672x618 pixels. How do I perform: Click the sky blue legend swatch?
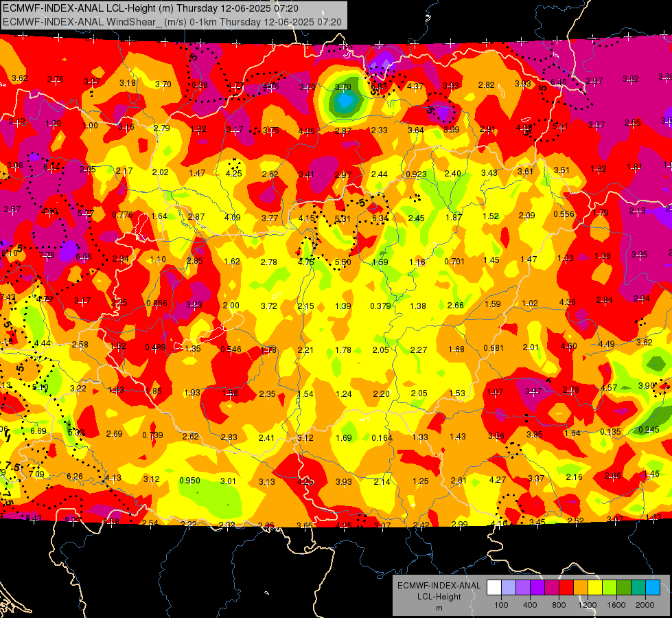click(653, 587)
